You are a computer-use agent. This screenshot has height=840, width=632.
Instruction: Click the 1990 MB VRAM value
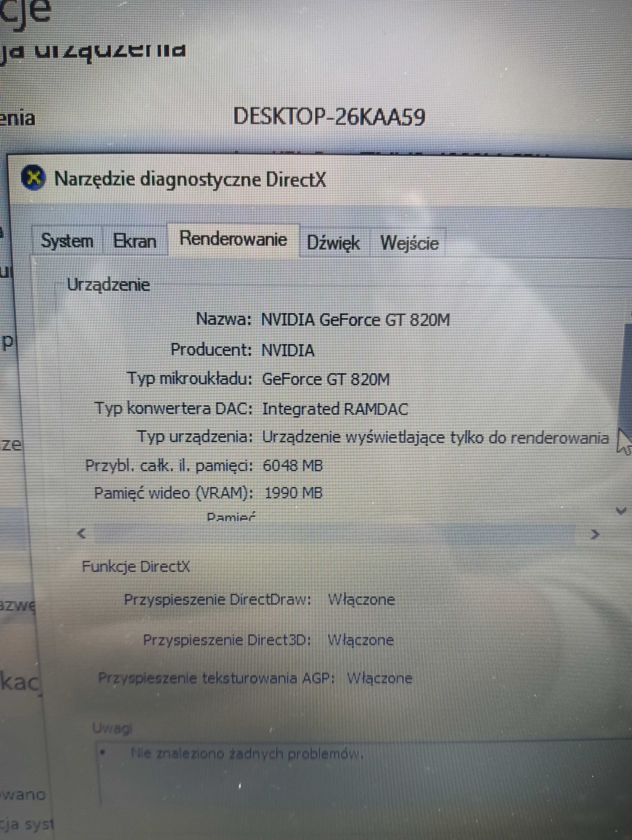294,492
